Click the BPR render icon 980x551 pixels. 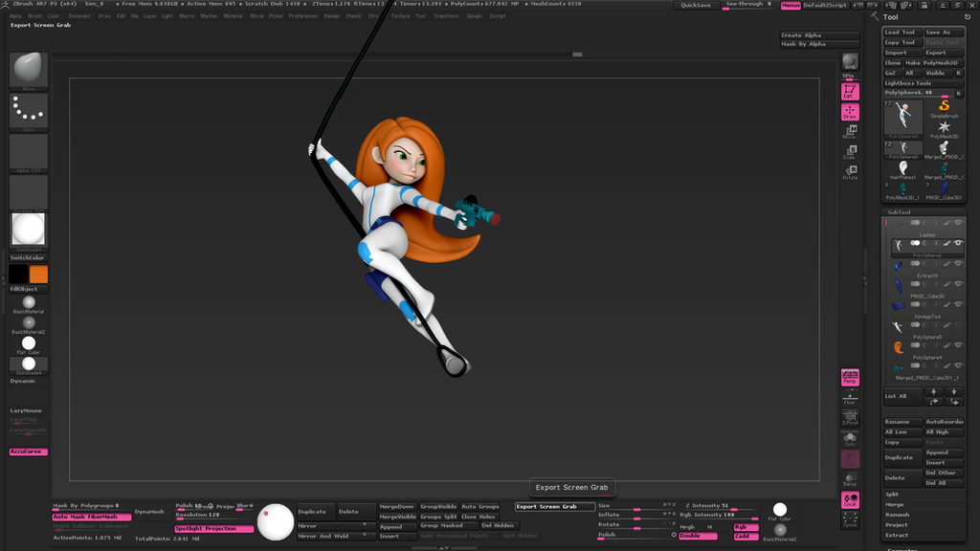(x=850, y=62)
